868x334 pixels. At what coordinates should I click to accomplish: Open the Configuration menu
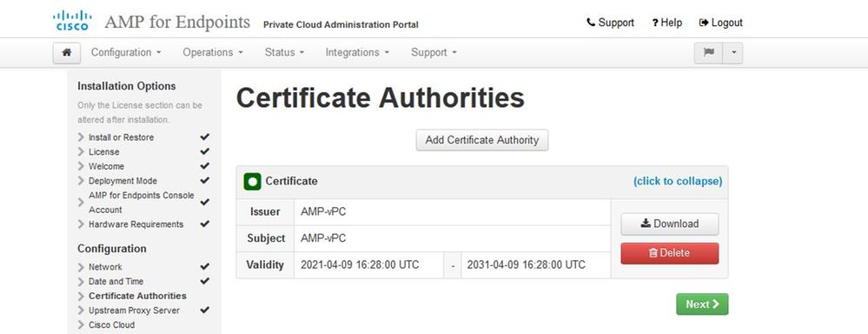126,52
